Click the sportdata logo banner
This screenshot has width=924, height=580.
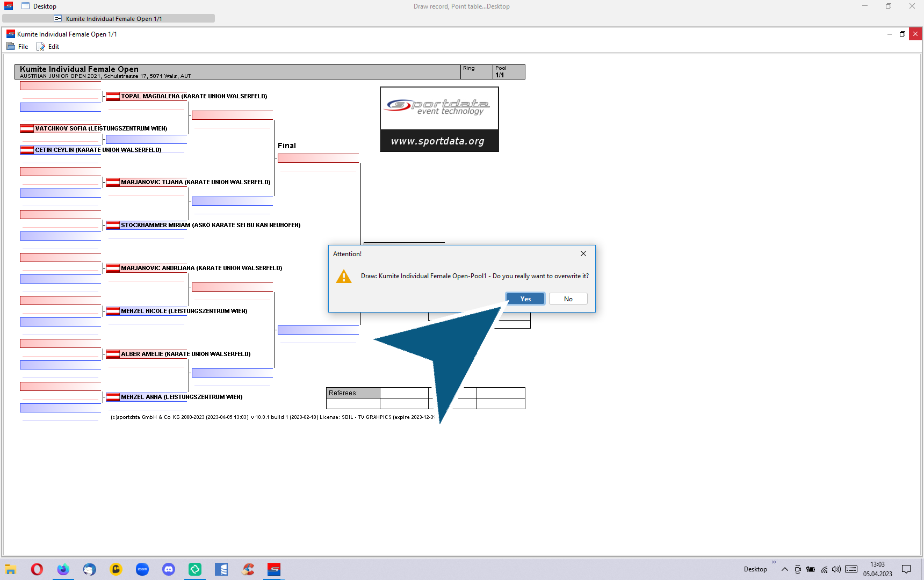point(439,119)
